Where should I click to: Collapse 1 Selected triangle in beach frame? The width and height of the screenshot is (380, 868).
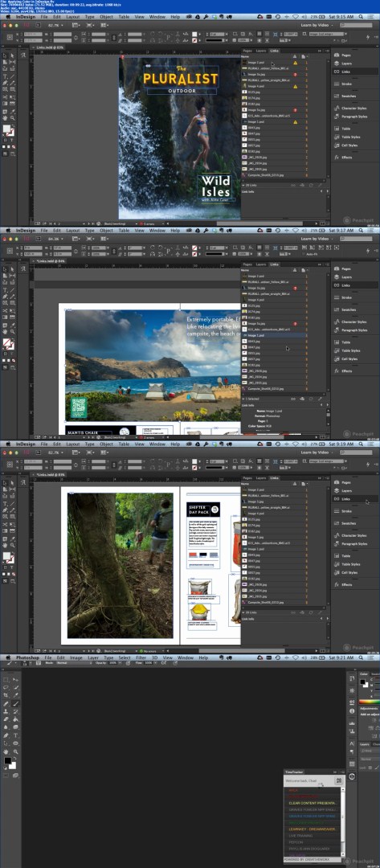pyautogui.click(x=243, y=398)
